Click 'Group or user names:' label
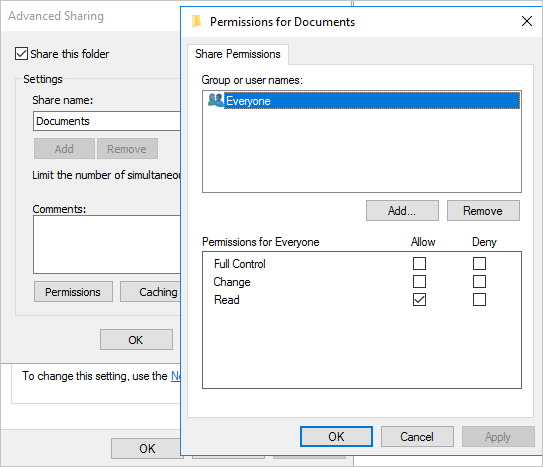 252,80
